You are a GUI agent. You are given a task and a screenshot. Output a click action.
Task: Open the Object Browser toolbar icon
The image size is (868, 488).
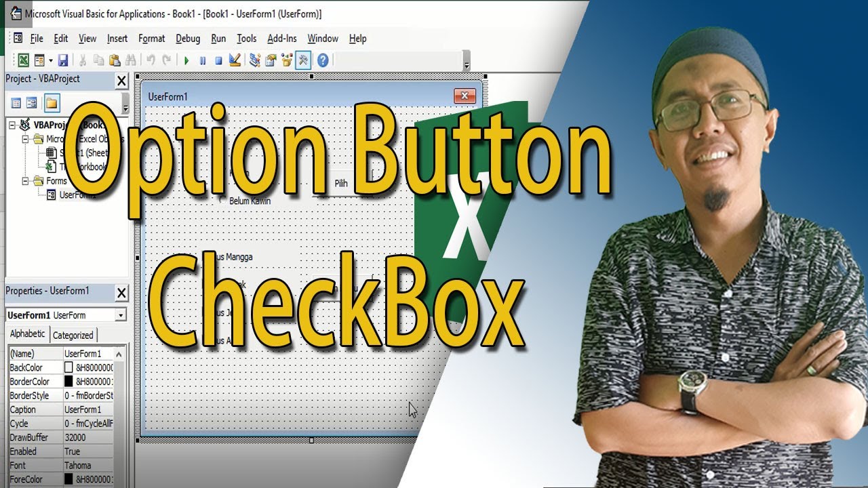[x=287, y=60]
